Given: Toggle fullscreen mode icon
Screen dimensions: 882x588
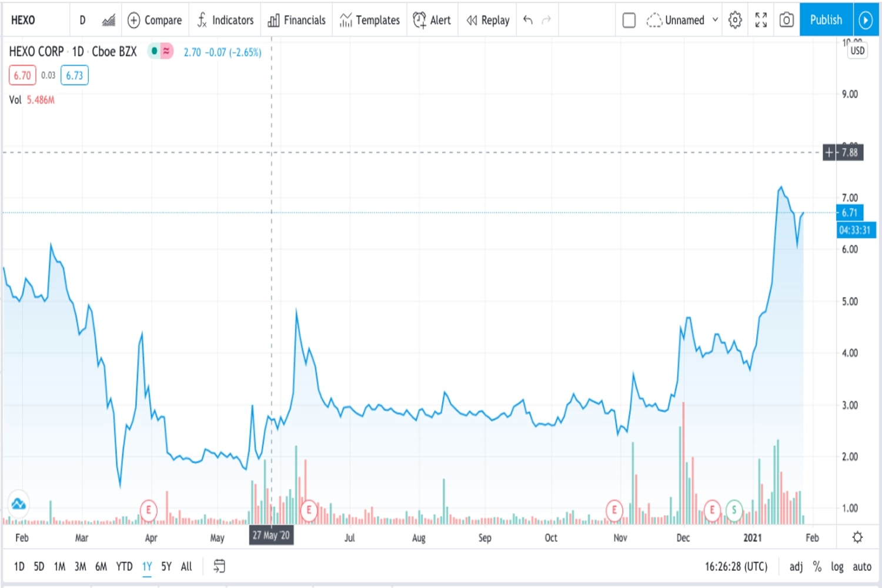Looking at the screenshot, I should [761, 20].
